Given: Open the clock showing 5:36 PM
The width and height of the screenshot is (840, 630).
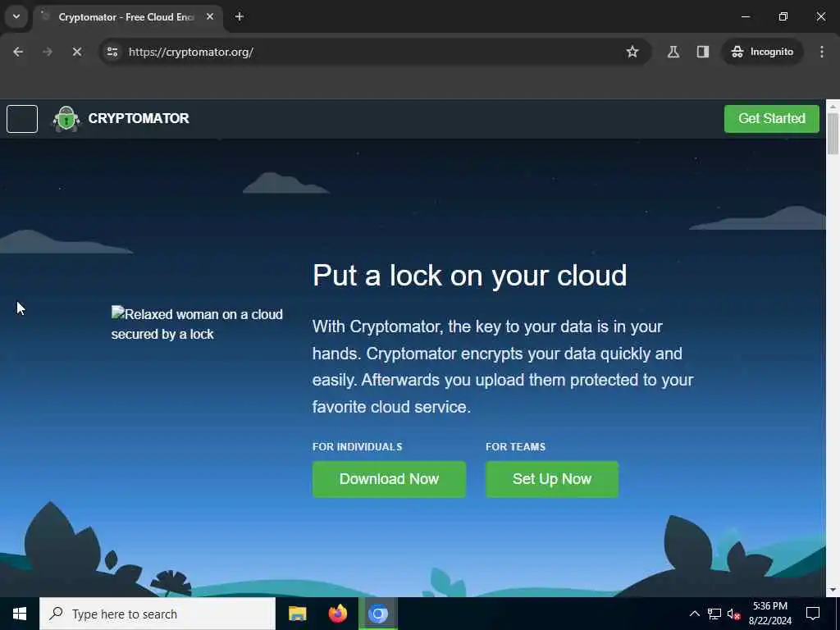Looking at the screenshot, I should [x=769, y=614].
